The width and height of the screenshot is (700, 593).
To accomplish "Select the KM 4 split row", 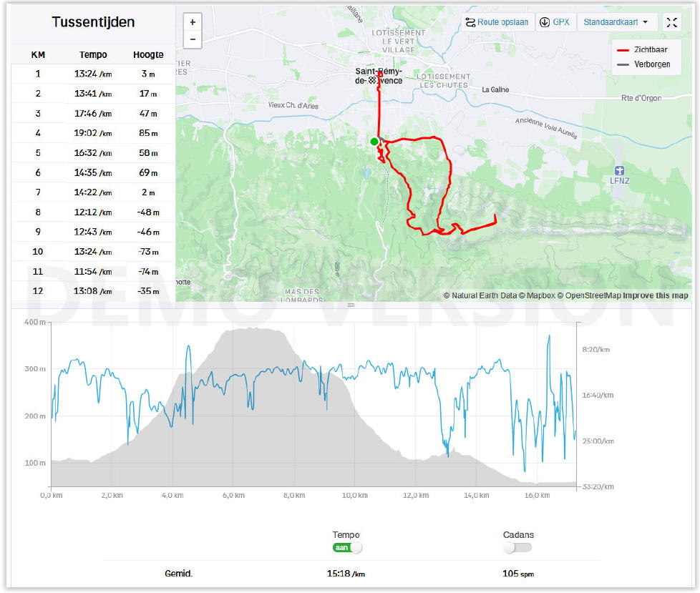I will (93, 133).
